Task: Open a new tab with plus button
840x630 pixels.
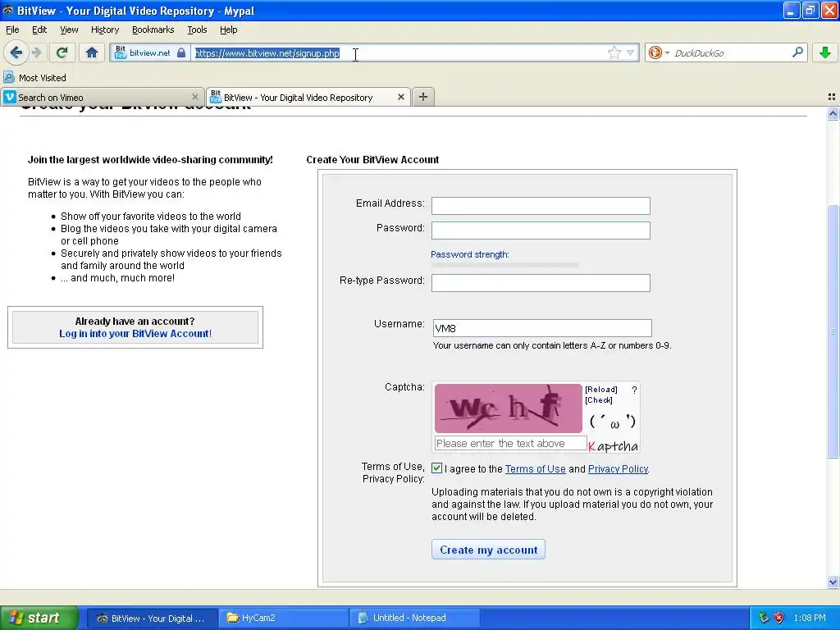Action: point(423,97)
